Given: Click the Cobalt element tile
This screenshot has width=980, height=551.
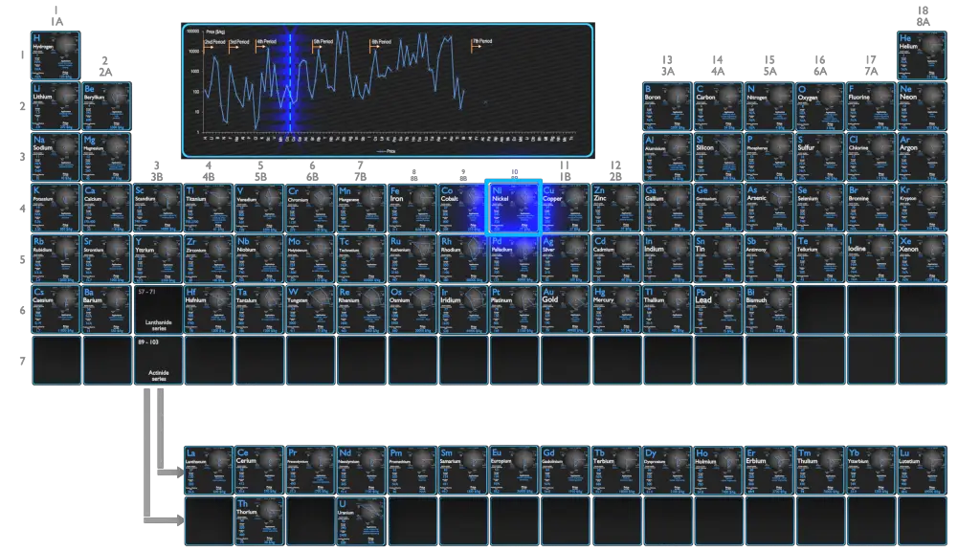Looking at the screenshot, I should (x=463, y=208).
